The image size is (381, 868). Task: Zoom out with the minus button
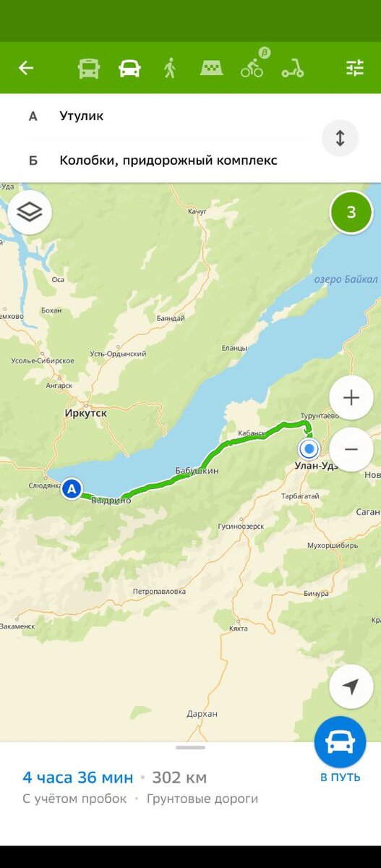pyautogui.click(x=351, y=449)
